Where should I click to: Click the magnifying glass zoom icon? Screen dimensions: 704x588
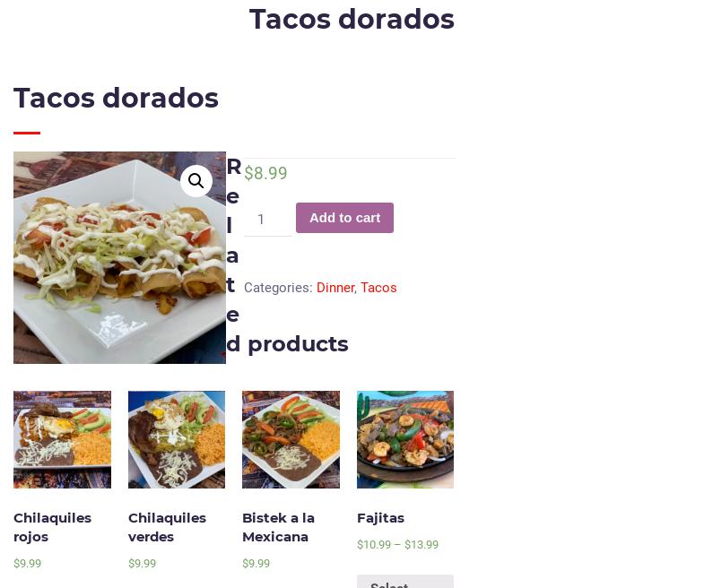coord(196,181)
